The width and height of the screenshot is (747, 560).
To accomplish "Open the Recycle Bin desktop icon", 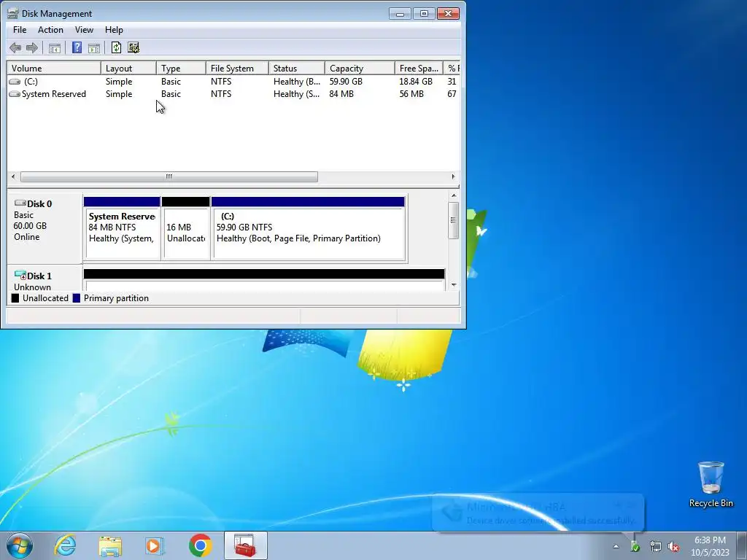I will click(711, 484).
